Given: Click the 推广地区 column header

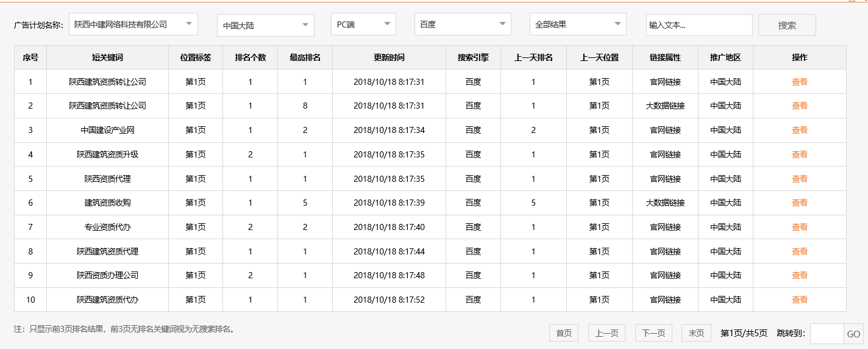Looking at the screenshot, I should (x=725, y=57).
